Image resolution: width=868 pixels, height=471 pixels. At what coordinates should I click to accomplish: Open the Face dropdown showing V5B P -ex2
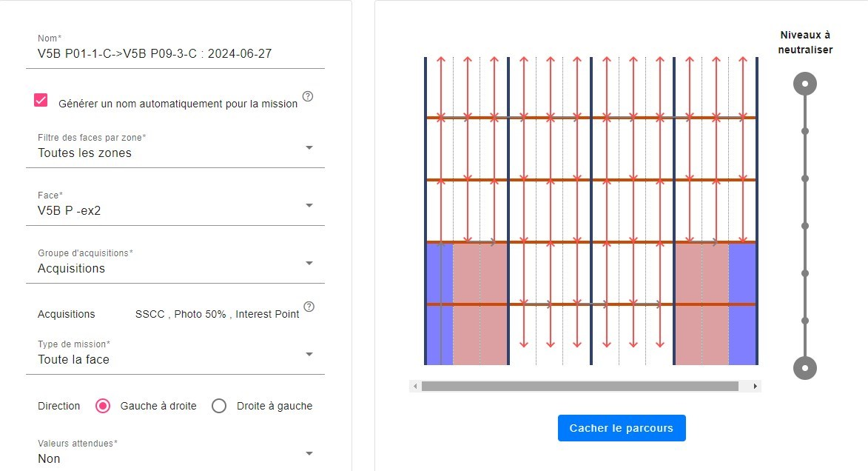pyautogui.click(x=175, y=205)
